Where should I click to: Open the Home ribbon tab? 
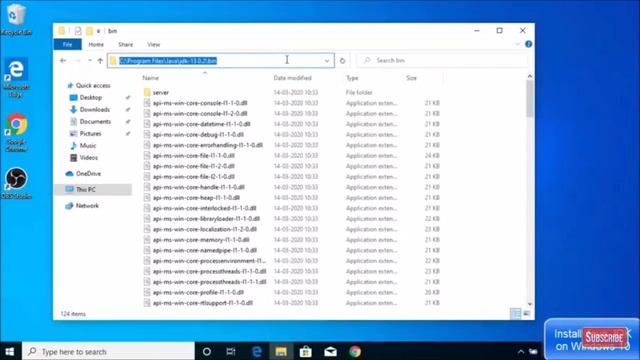[96, 44]
